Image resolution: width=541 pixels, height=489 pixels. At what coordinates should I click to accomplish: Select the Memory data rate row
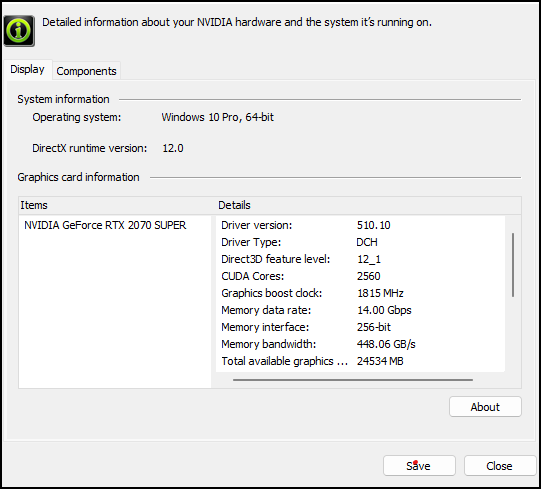coord(360,310)
